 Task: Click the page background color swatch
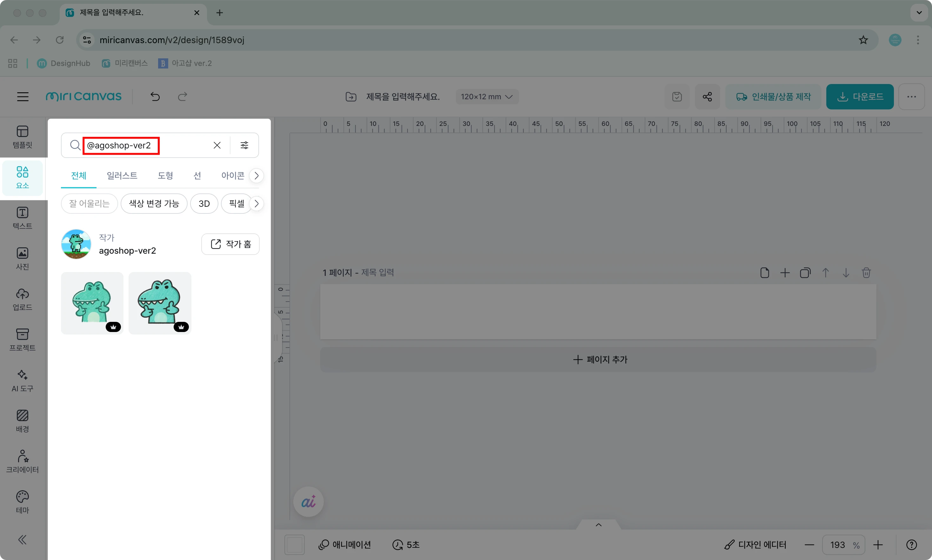click(294, 544)
